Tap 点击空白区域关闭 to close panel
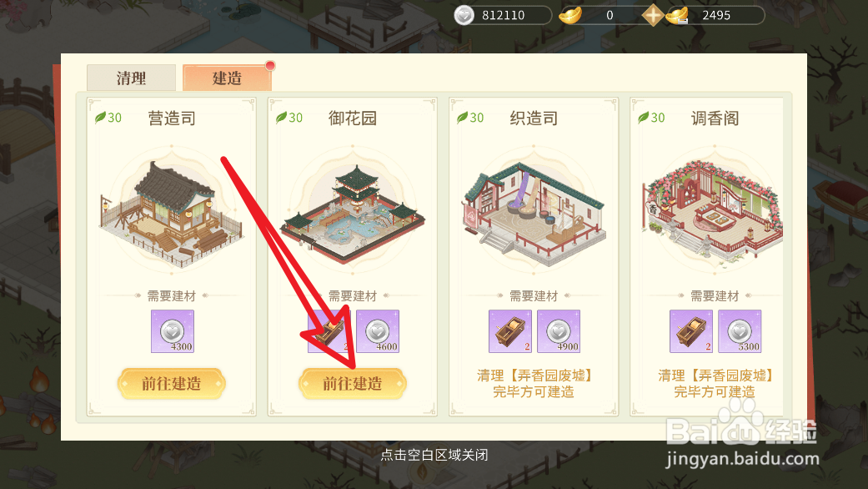The height and width of the screenshot is (489, 868). tap(434, 456)
